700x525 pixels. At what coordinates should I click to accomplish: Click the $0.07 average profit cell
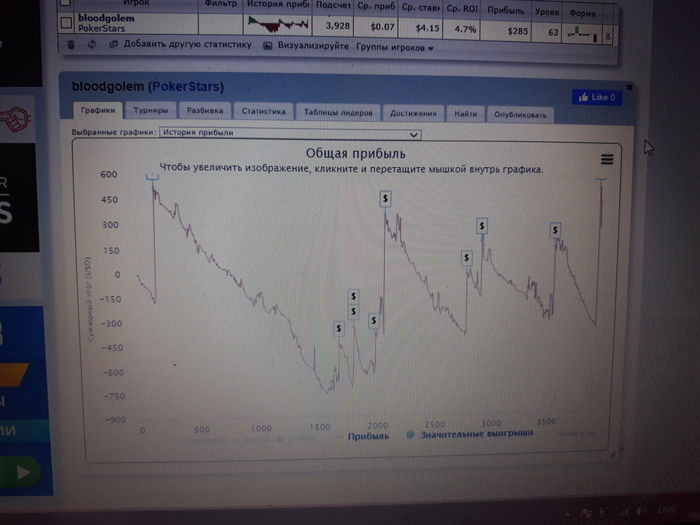pos(383,27)
